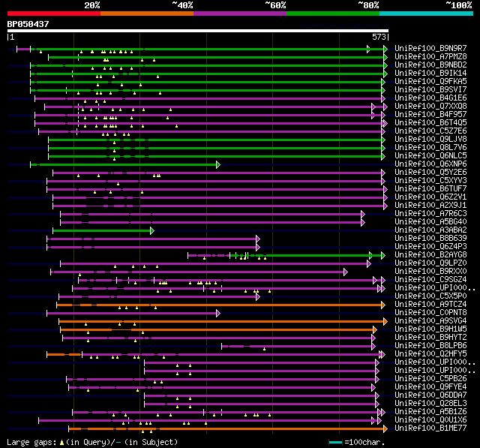Click the query end position 573
Viewport: 480px width, 448px height.
point(379,37)
